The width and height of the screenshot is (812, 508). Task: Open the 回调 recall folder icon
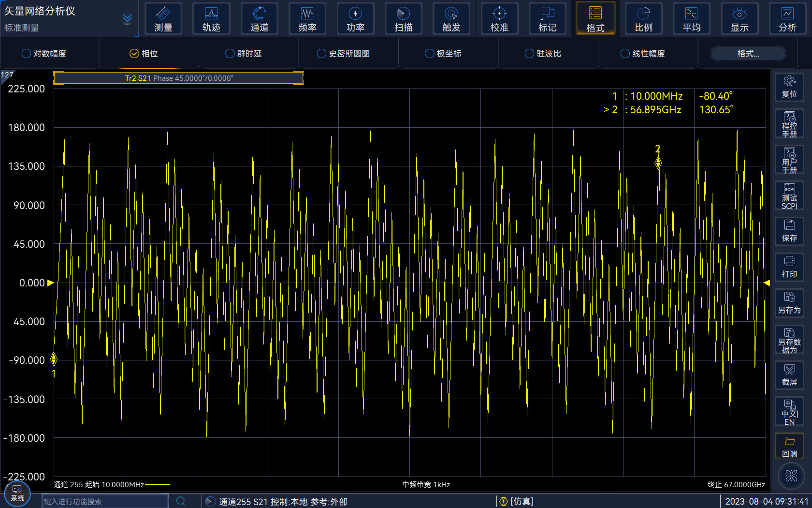tap(789, 447)
